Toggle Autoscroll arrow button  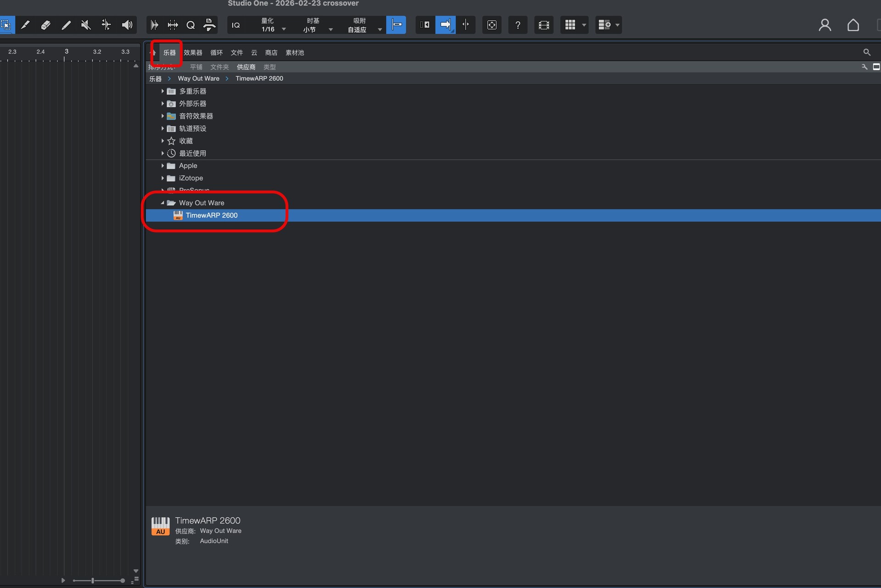point(445,25)
